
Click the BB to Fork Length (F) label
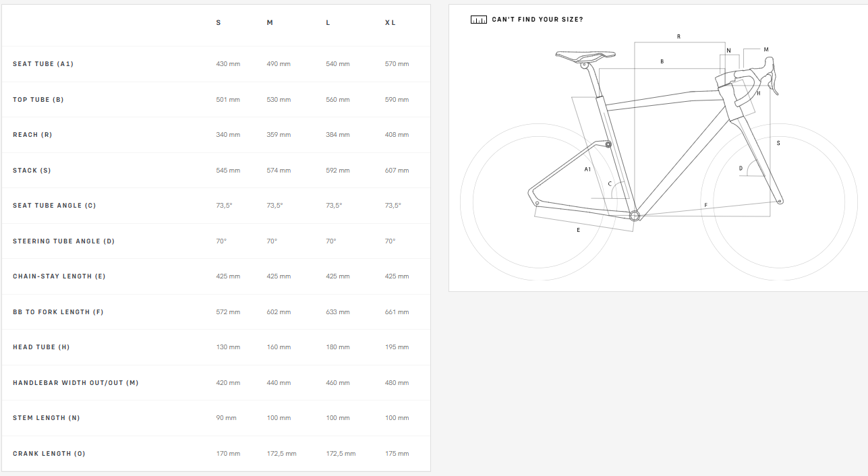[58, 312]
